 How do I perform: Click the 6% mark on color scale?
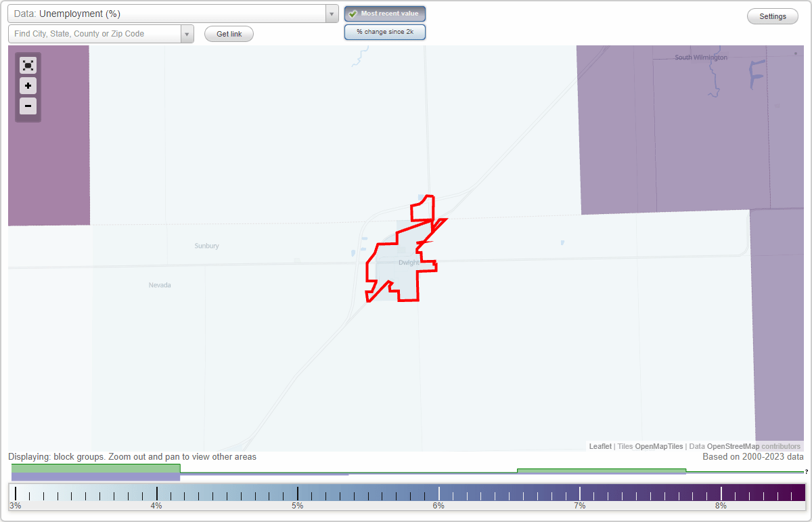438,506
